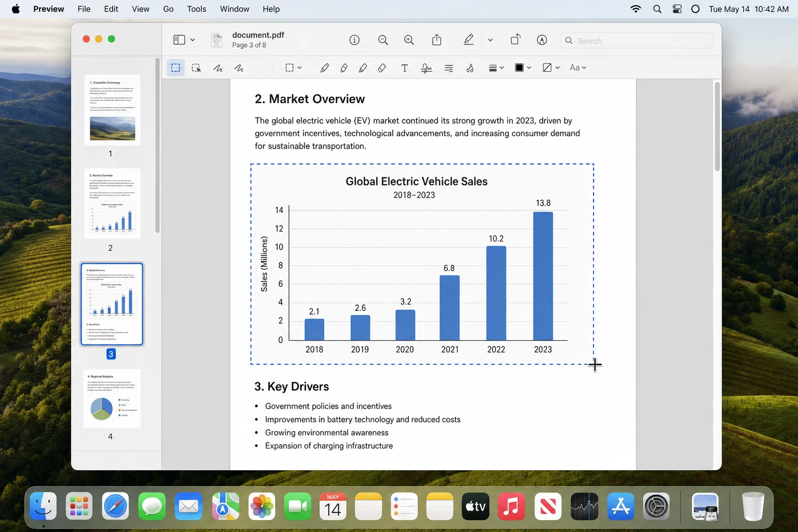
Task: Add a Text box annotation
Action: pyautogui.click(x=405, y=68)
